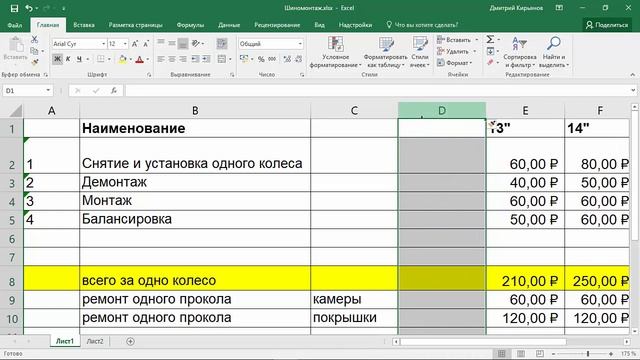Apply yellow fill color bucket
640x360 pixels.
coord(122,59)
